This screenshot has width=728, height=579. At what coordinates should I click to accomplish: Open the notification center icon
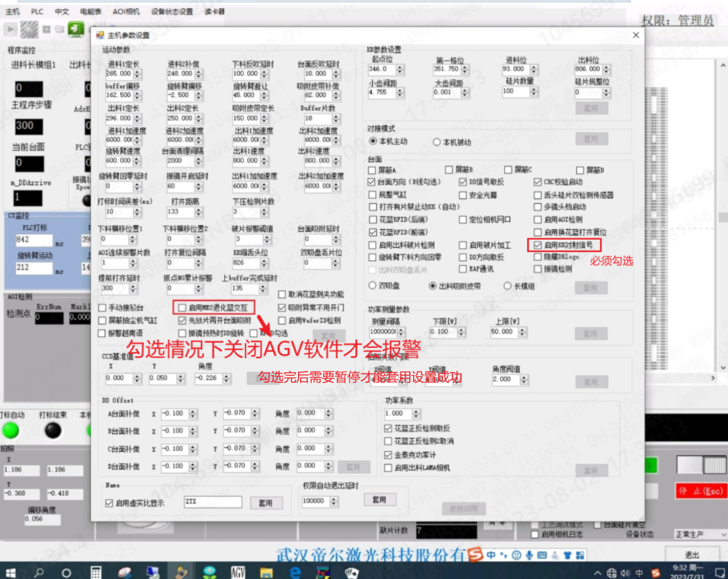(720, 573)
